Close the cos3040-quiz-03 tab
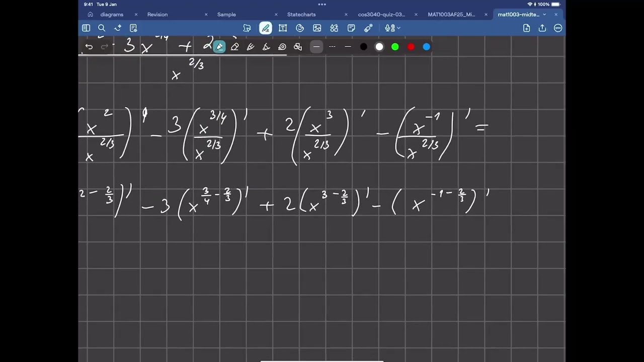This screenshot has height=362, width=644. pyautogui.click(x=416, y=15)
